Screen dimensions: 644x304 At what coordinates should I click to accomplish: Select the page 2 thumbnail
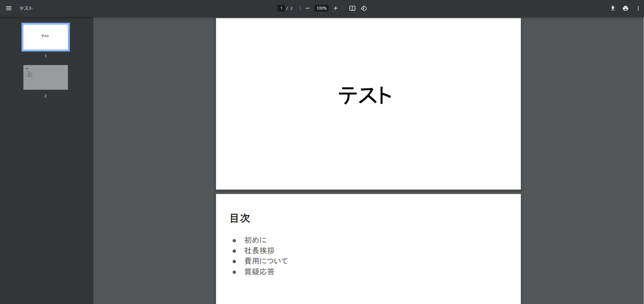45,77
